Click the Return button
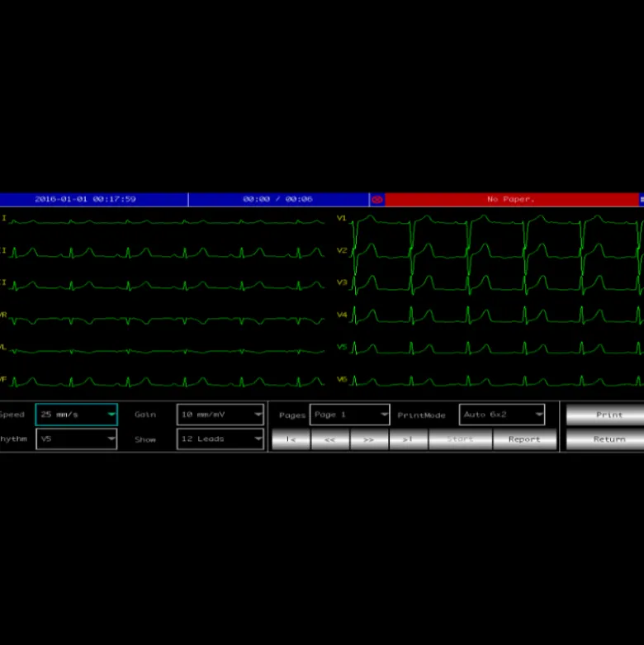This screenshot has width=644, height=645. (x=605, y=439)
